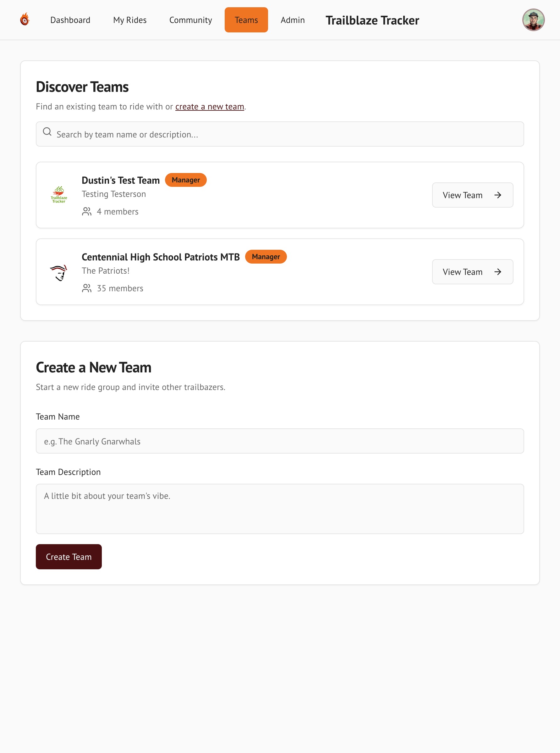
Task: Click the flame wheel logo icon
Action: coord(25,20)
